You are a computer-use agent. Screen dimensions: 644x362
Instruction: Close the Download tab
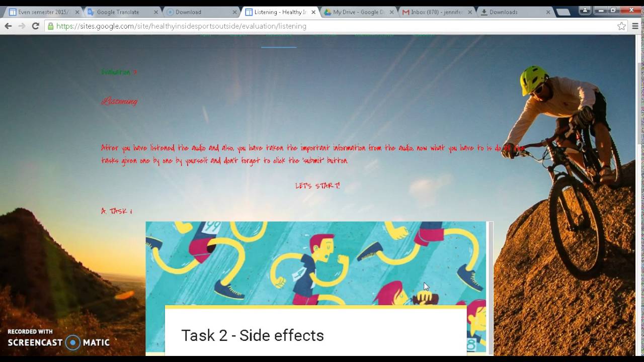click(x=234, y=12)
